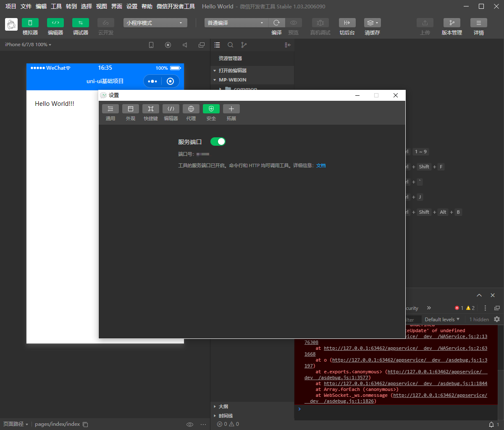504x430 pixels.
Task: Open the 文件 menu
Action: point(26,6)
